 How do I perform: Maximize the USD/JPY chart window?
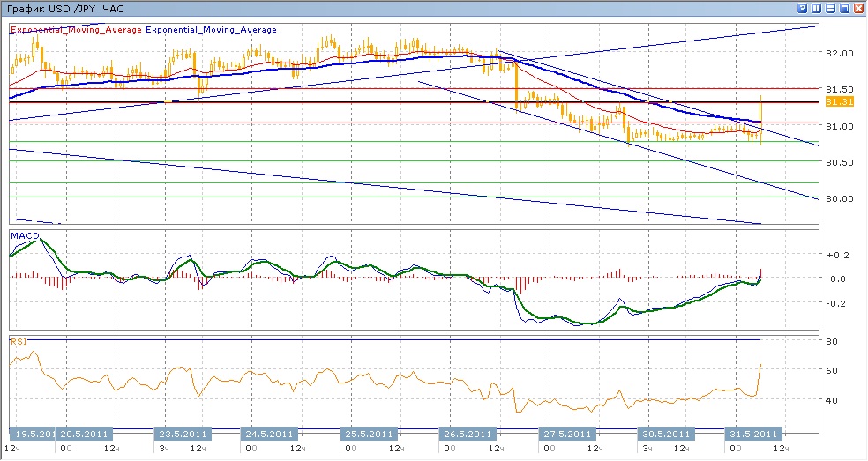(844, 8)
